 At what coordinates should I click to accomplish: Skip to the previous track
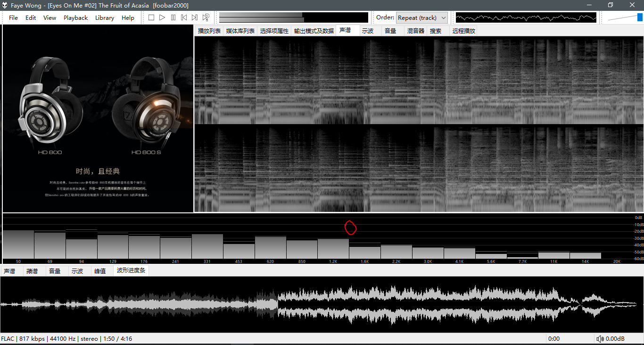coord(184,17)
